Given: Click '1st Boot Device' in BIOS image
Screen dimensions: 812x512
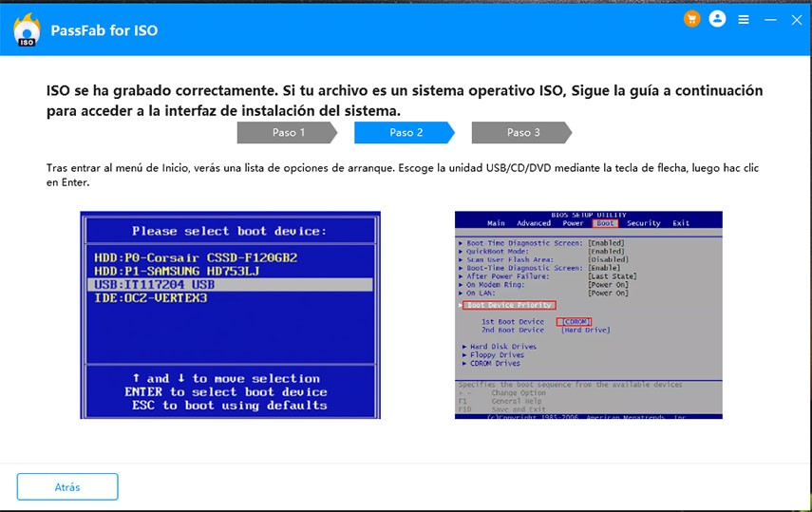Looking at the screenshot, I should (x=513, y=322).
